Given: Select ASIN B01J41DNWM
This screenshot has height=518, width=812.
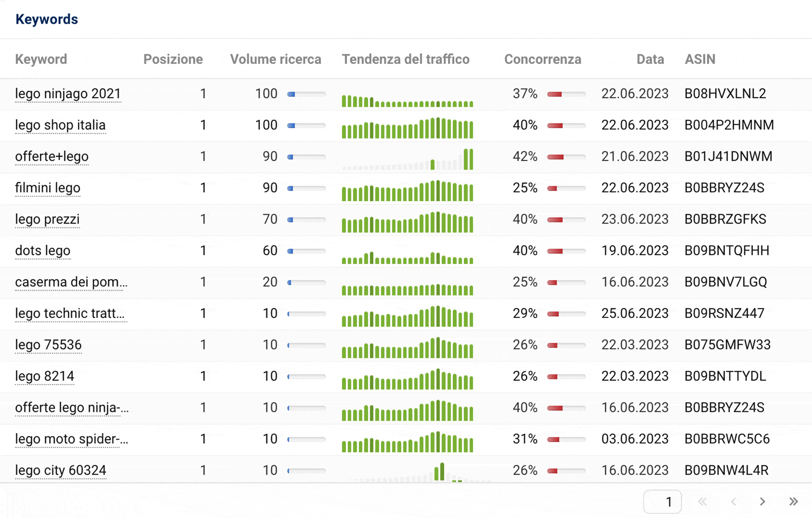Looking at the screenshot, I should [x=728, y=156].
